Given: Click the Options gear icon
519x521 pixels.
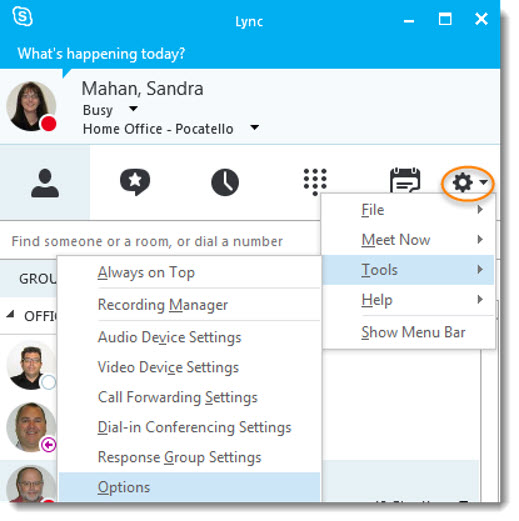Looking at the screenshot, I should (463, 182).
